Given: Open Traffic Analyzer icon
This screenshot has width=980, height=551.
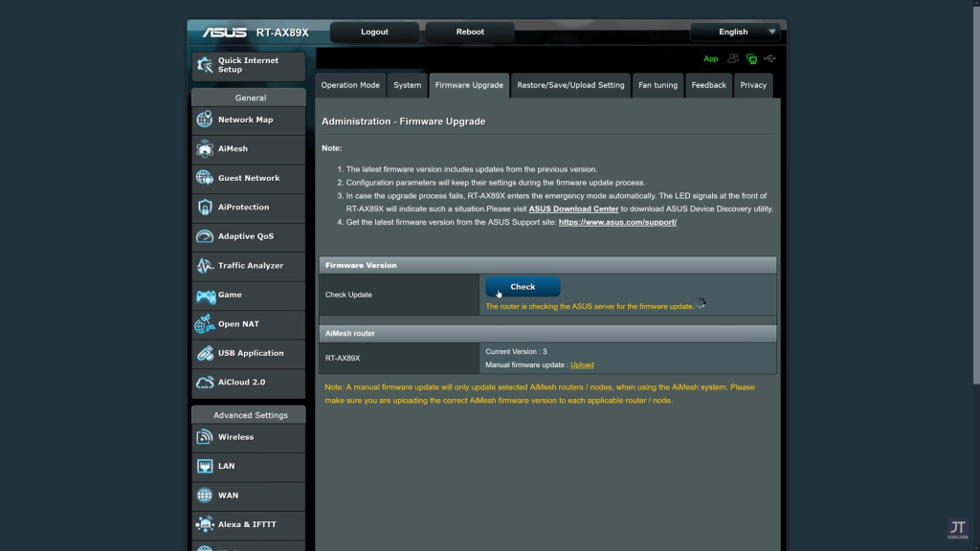Looking at the screenshot, I should pos(205,266).
